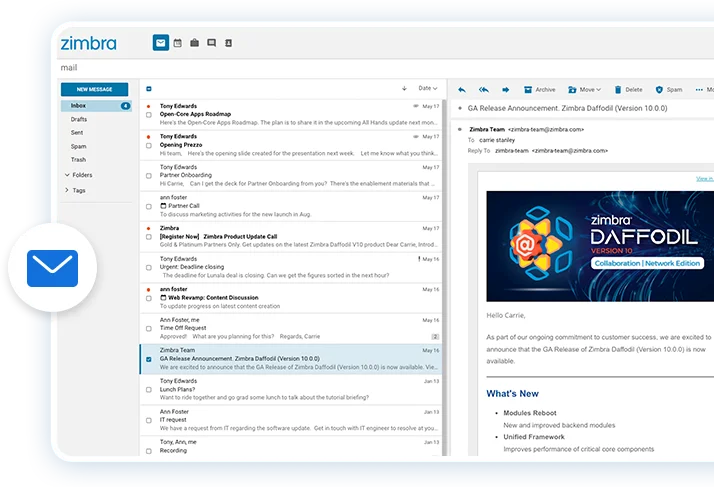The width and height of the screenshot is (714, 487).
Task: Check the Web Revamp message
Action: [149, 298]
